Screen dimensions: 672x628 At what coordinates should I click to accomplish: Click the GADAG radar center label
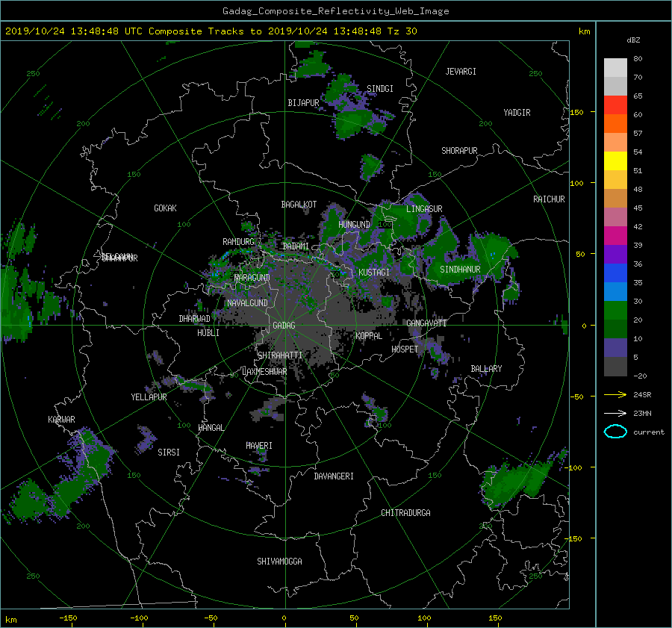point(284,326)
